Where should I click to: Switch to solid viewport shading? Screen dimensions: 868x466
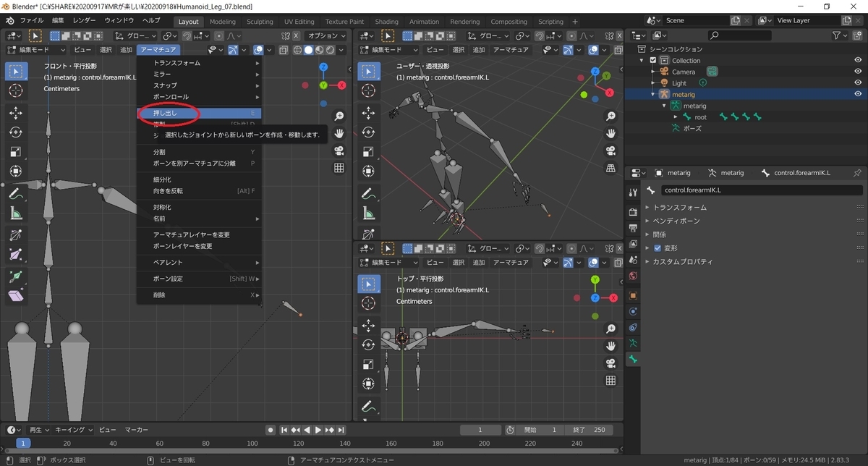click(x=308, y=50)
